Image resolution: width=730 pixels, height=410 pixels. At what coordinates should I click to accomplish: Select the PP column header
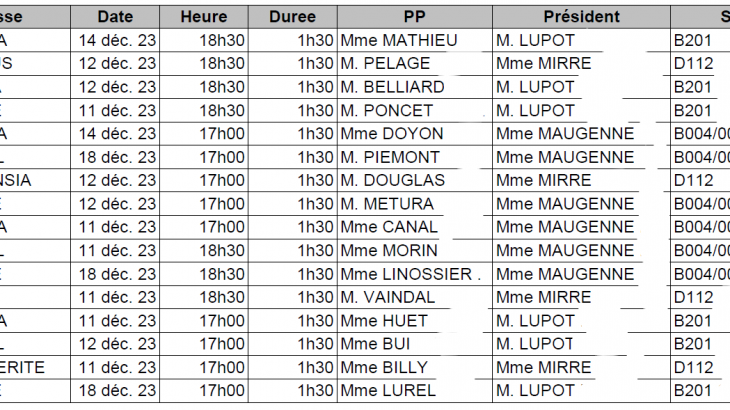(x=413, y=17)
